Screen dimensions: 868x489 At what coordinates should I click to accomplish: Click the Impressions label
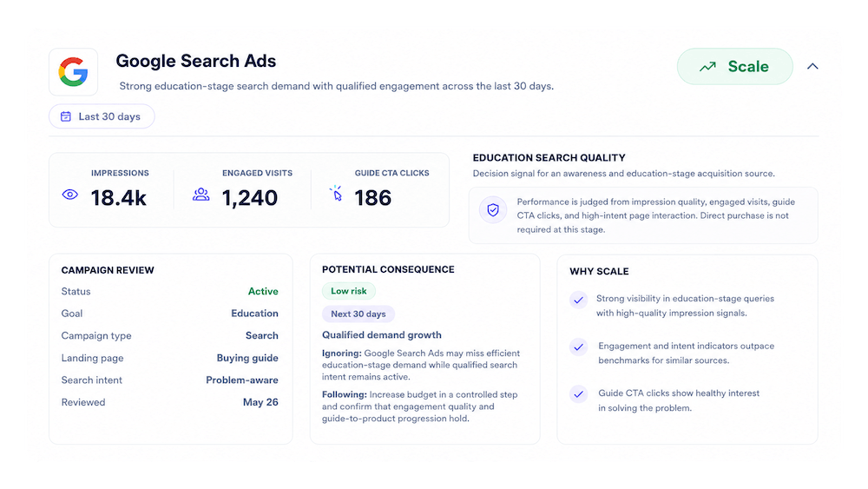click(120, 174)
